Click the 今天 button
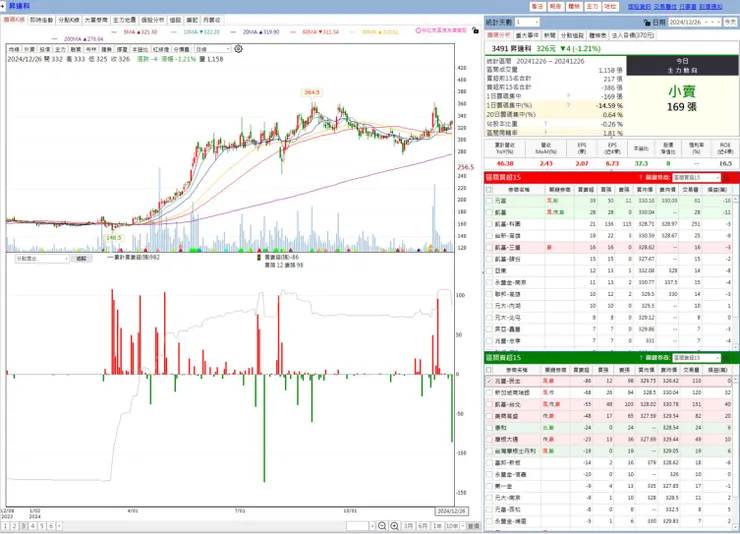 [x=730, y=22]
